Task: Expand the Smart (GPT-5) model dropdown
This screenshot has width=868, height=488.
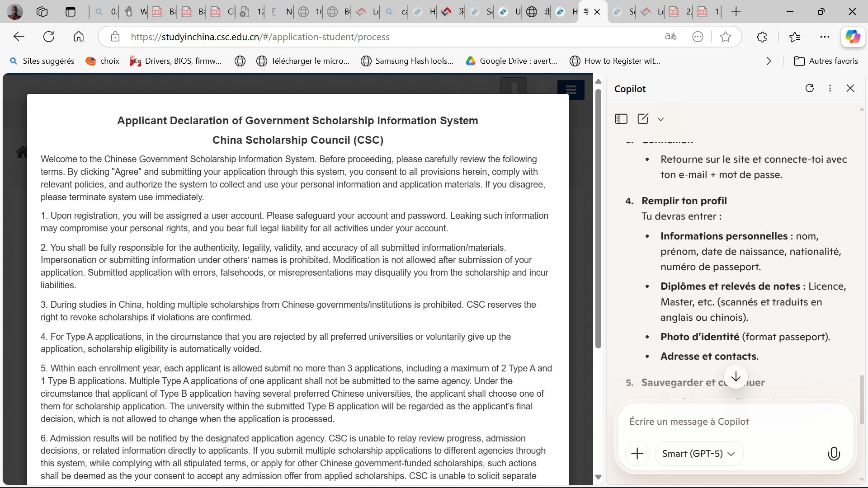Action: [x=698, y=453]
